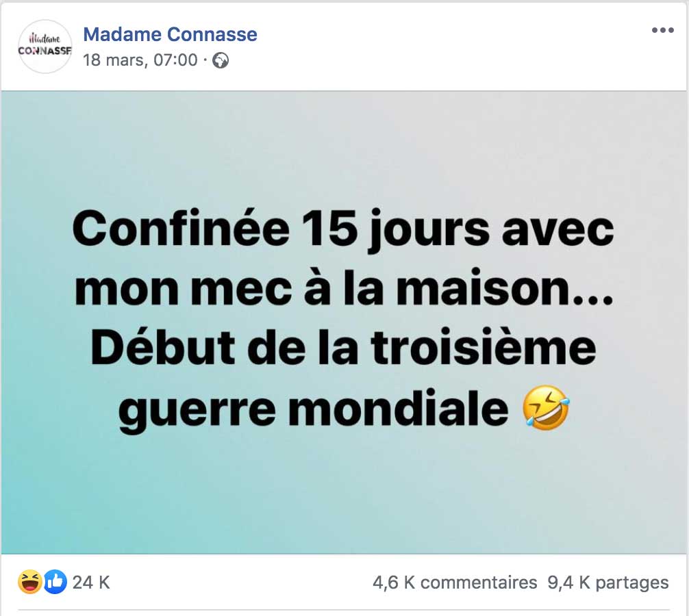The height and width of the screenshot is (616, 689).
Task: Open the Madame Connasse page name link
Action: [x=170, y=34]
